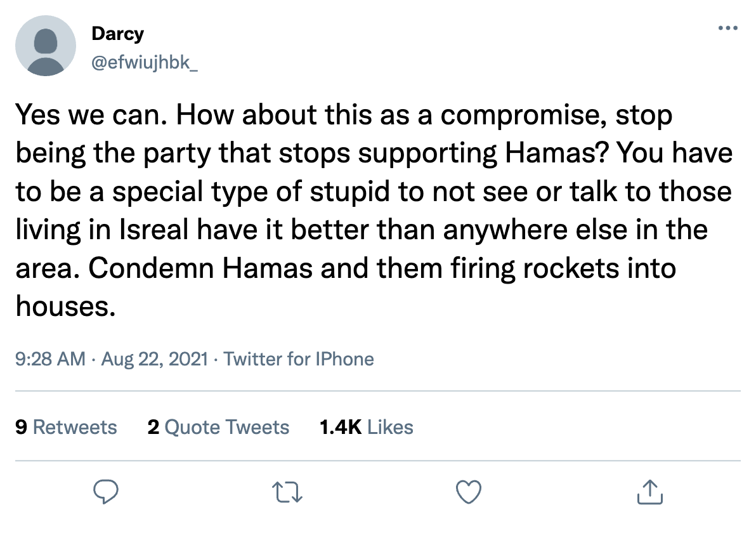Screen dimensions: 756x538
Task: Show the 2 Quote Tweets
Action: click(x=218, y=427)
